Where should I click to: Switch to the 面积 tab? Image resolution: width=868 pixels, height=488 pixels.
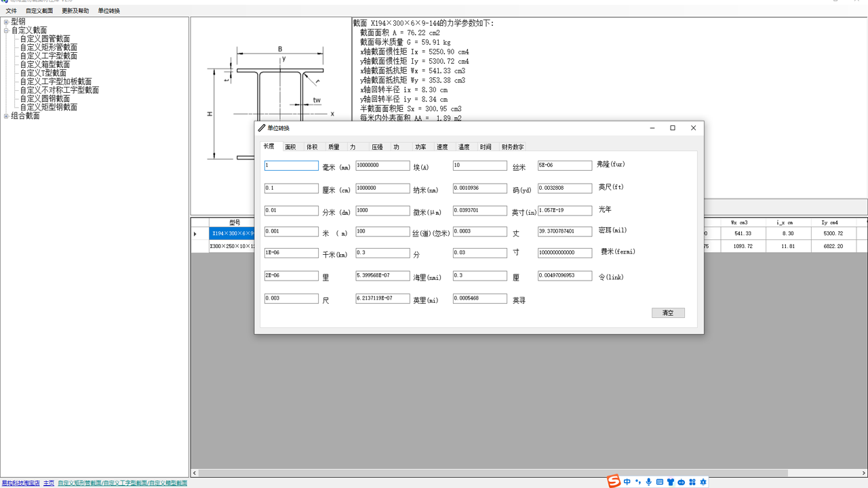click(x=290, y=147)
